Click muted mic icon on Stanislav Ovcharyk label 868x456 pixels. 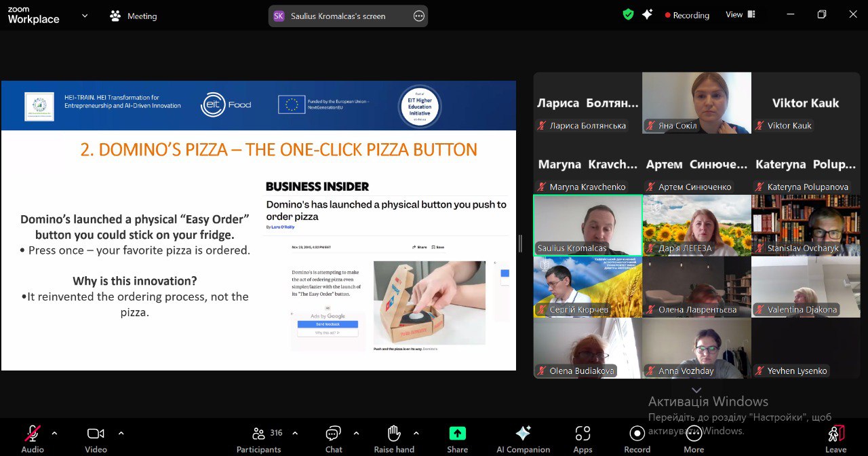(x=759, y=248)
